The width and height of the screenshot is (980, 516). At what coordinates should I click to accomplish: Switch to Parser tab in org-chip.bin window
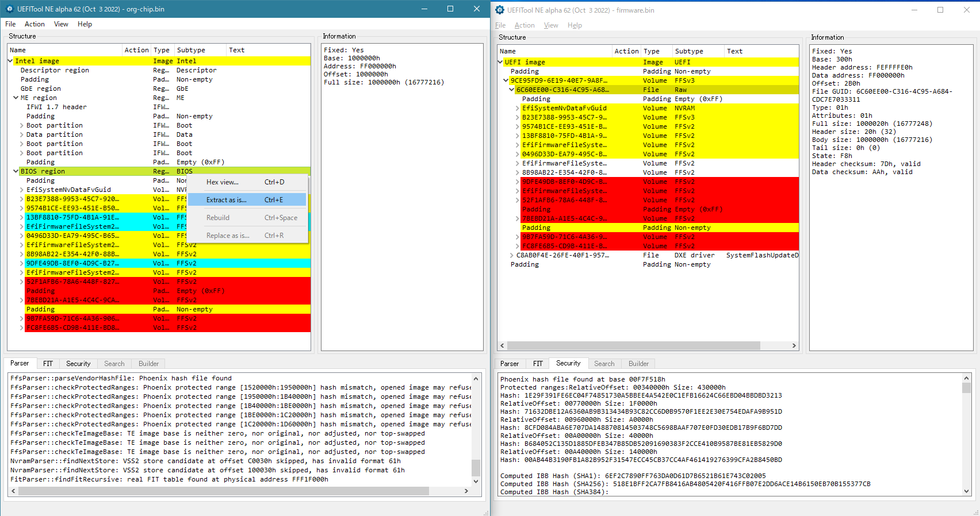(x=20, y=363)
